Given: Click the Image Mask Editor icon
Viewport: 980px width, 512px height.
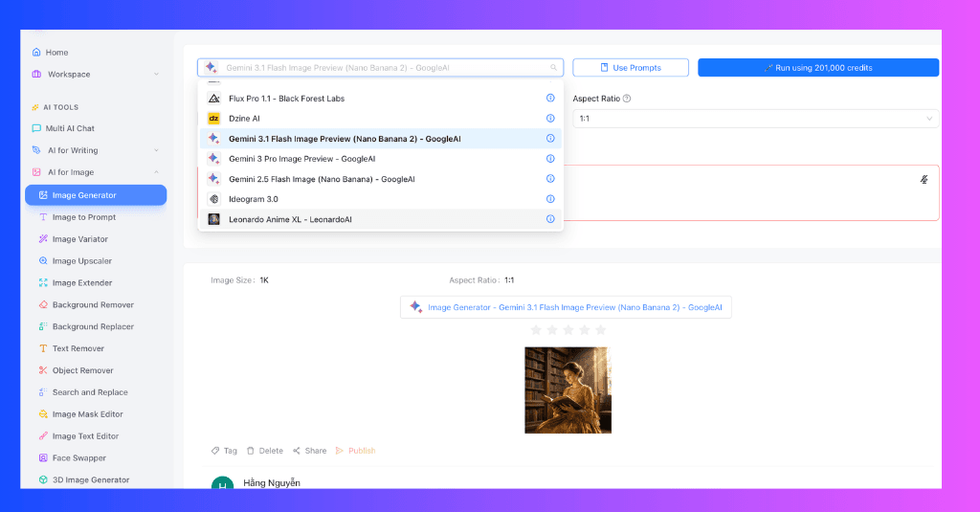Looking at the screenshot, I should [x=43, y=413].
